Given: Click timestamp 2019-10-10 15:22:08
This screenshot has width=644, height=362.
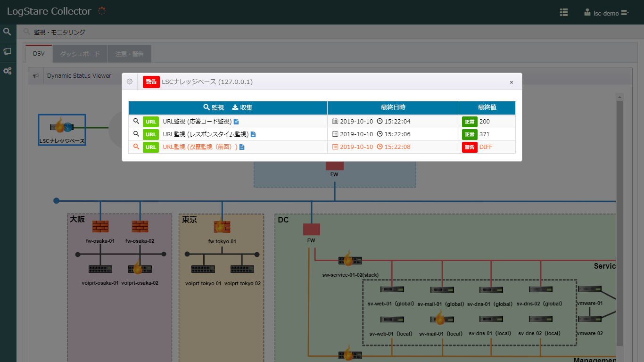Looking at the screenshot, I should pos(372,147).
